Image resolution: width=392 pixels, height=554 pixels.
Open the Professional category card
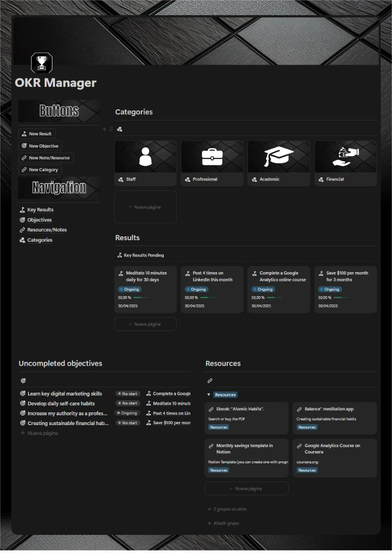(x=212, y=163)
